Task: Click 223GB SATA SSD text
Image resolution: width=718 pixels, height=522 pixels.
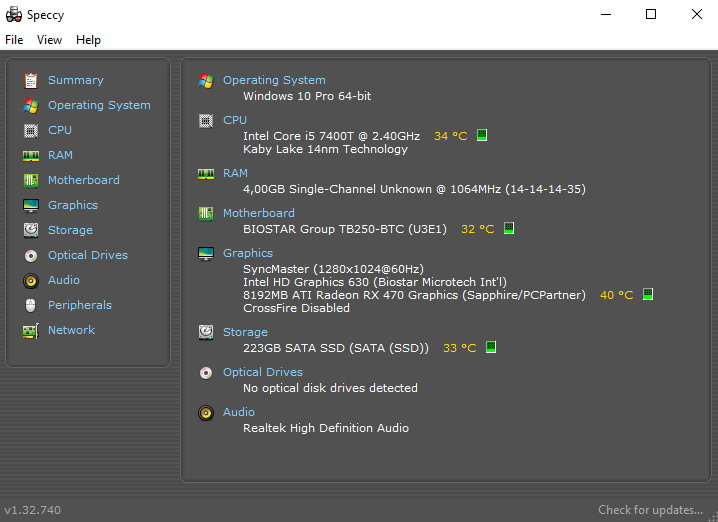Action: click(x=336, y=348)
